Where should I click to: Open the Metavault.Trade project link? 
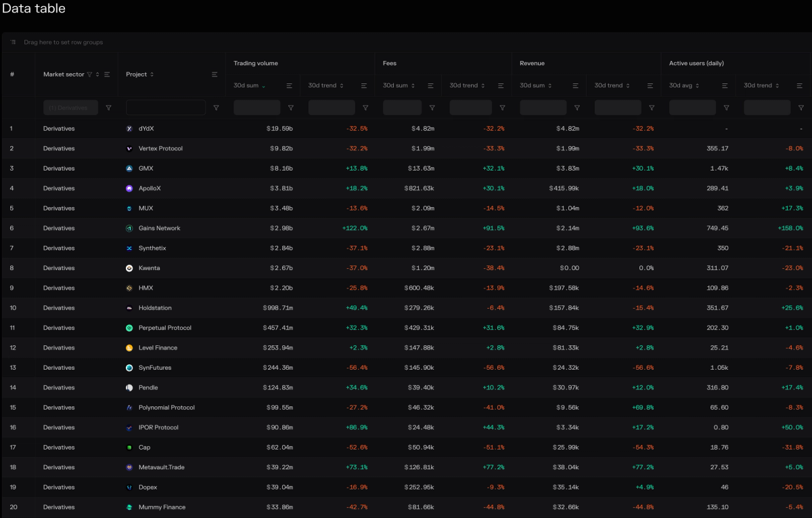click(162, 467)
